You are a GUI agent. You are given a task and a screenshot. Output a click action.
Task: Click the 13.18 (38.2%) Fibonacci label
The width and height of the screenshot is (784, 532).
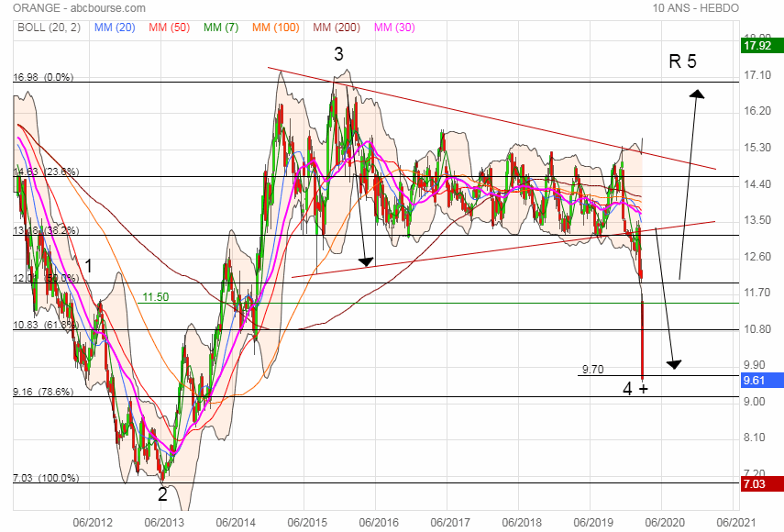(46, 230)
